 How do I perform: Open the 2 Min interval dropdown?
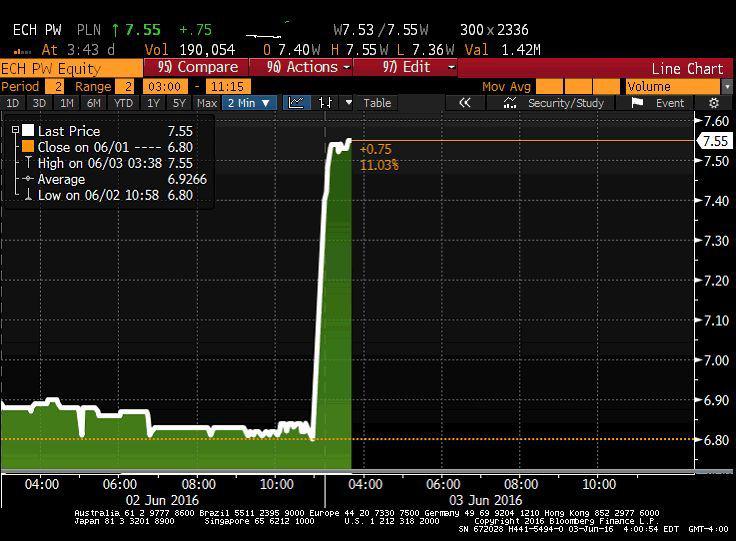coord(248,103)
